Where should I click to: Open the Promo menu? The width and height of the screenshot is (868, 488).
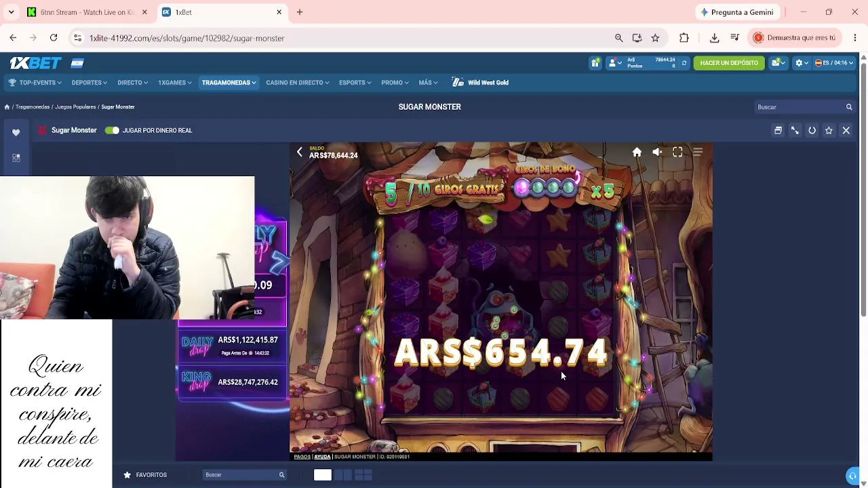point(395,83)
